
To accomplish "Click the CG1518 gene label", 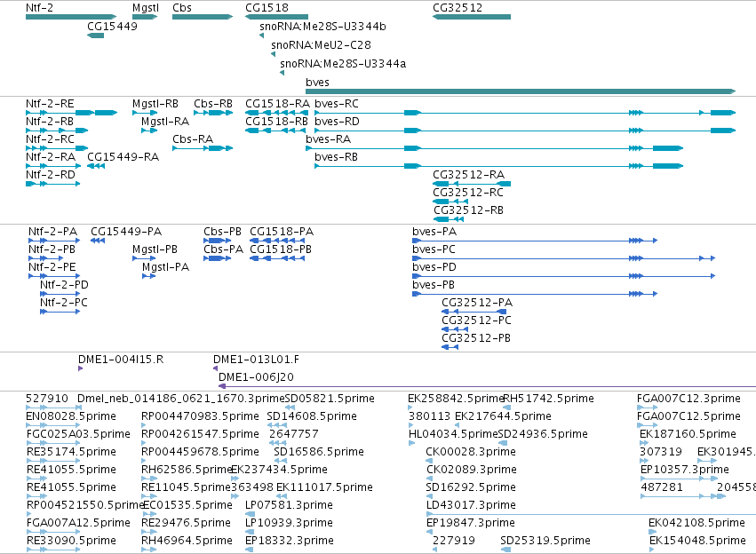I will [x=267, y=8].
